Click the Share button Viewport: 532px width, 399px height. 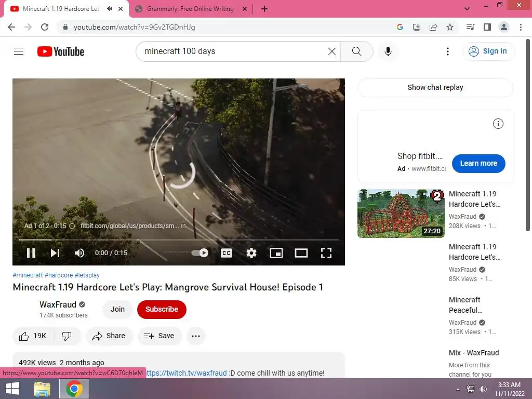click(109, 336)
